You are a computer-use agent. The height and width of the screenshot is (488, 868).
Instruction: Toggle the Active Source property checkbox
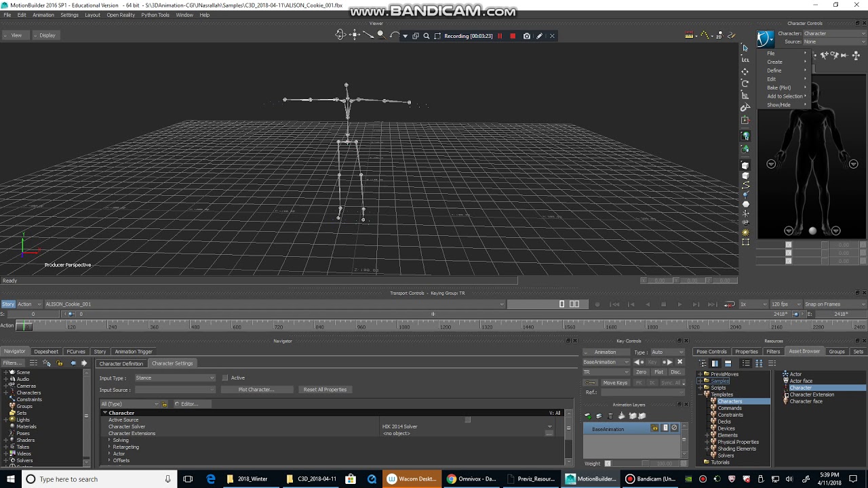point(467,420)
